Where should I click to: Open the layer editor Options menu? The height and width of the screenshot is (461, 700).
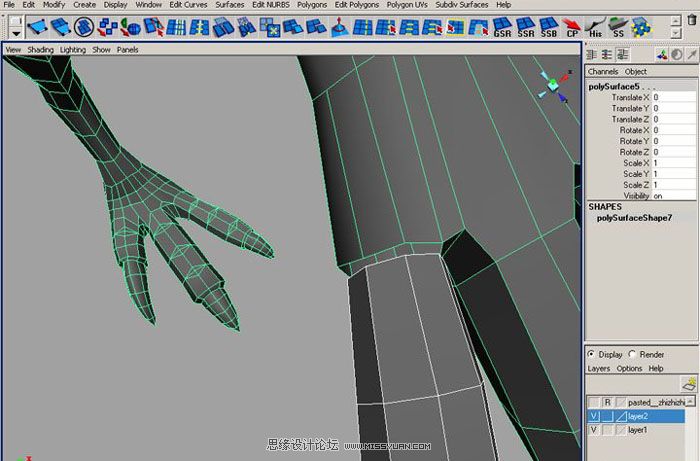pyautogui.click(x=629, y=368)
